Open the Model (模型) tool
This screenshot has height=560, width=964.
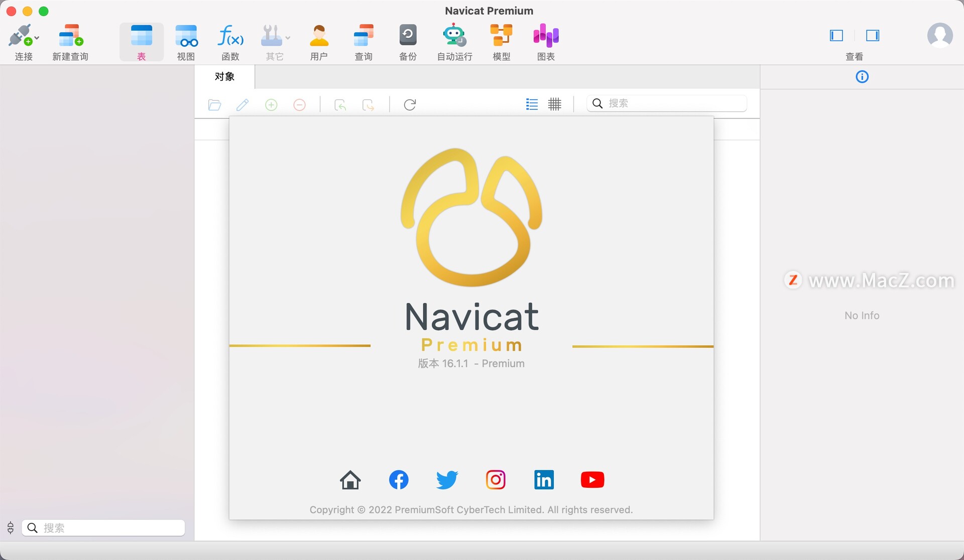tap(501, 36)
